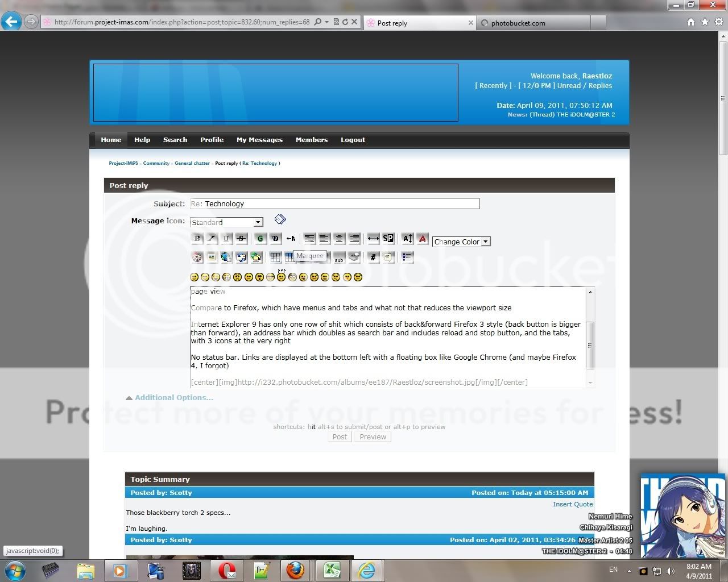Toggle bold formatting in the editor

[x=197, y=239]
